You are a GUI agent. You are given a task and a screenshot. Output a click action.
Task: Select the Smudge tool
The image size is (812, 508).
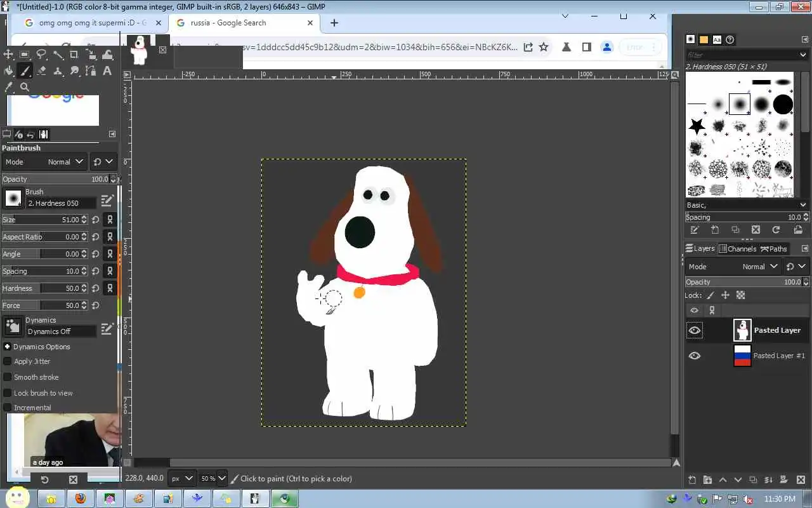click(x=74, y=71)
